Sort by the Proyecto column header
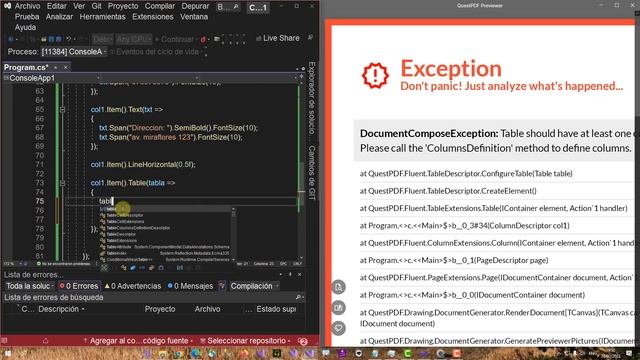640x360 pixels. (160, 309)
